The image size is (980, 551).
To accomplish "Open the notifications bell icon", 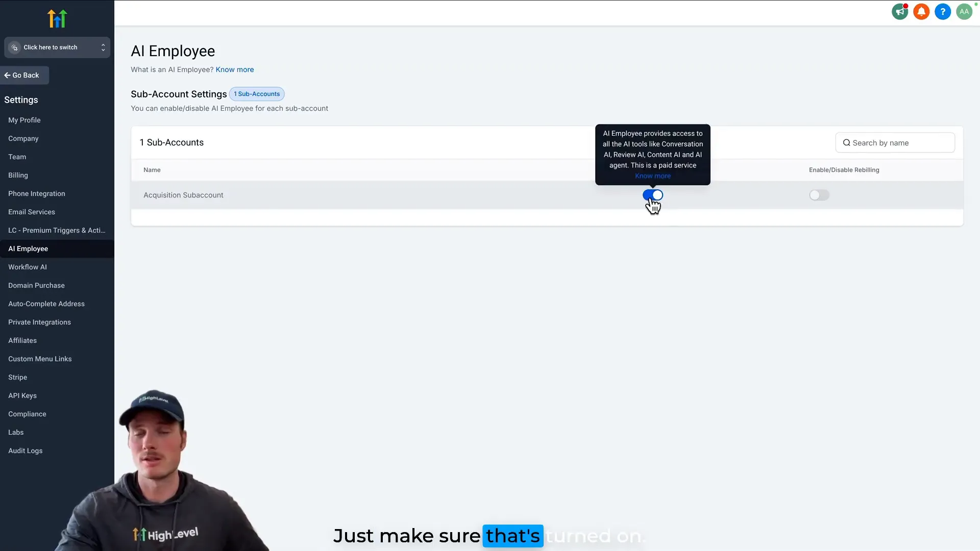I will (921, 12).
